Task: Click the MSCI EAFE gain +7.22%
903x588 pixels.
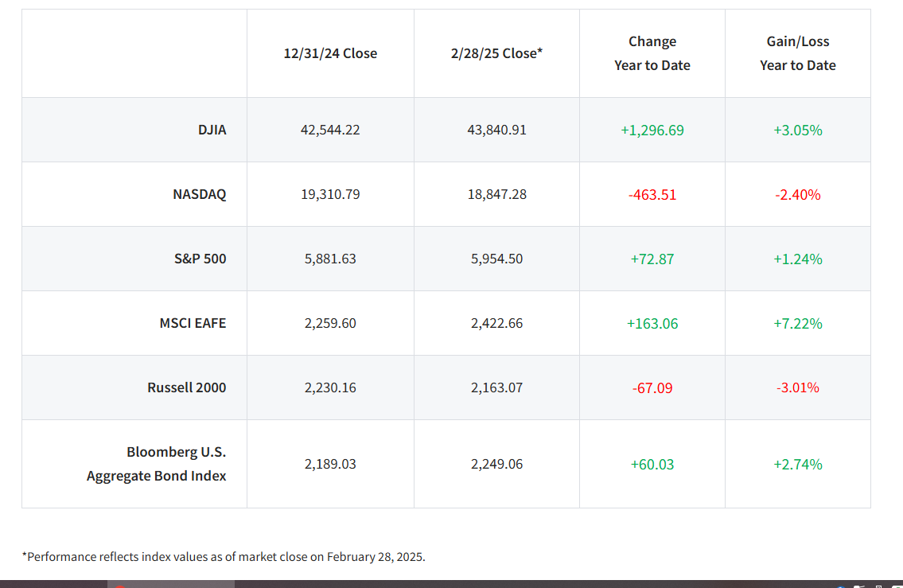Action: (798, 324)
